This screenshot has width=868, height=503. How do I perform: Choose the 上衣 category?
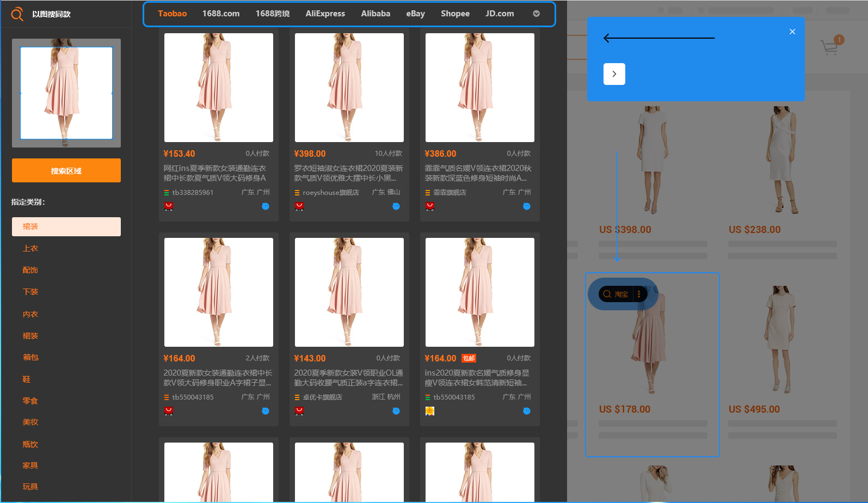(x=30, y=248)
